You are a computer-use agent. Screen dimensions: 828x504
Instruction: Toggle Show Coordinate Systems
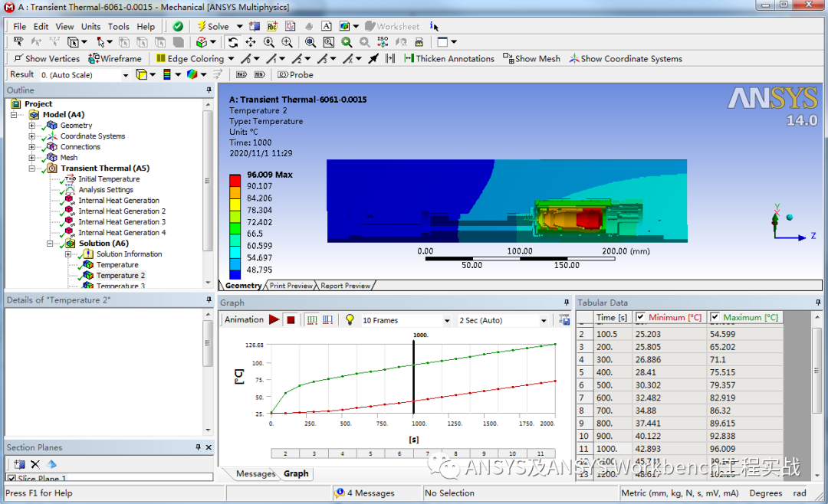[x=626, y=58]
